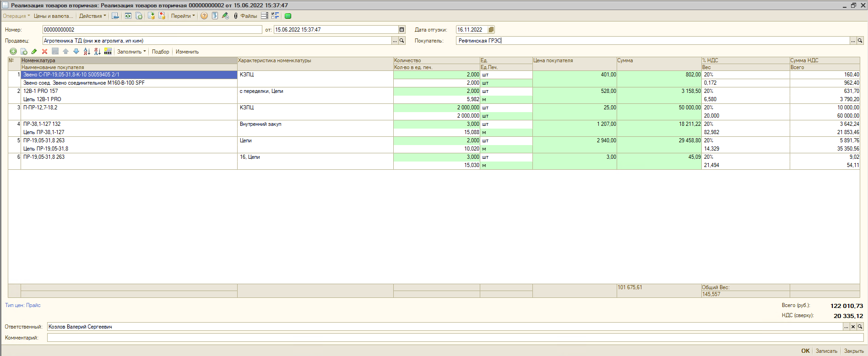Click the pencil-with-clock edit history icon

[x=225, y=16]
